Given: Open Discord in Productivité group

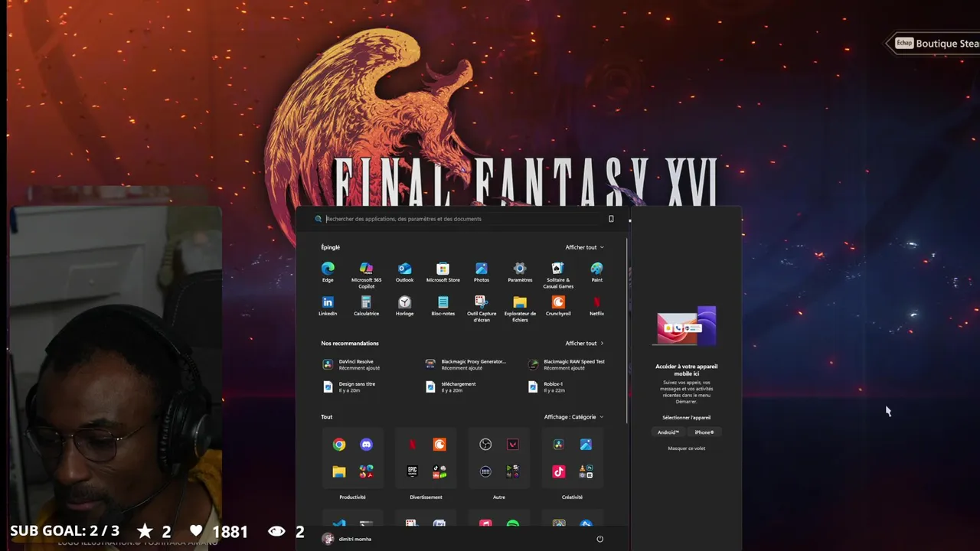Looking at the screenshot, I should pos(366,445).
